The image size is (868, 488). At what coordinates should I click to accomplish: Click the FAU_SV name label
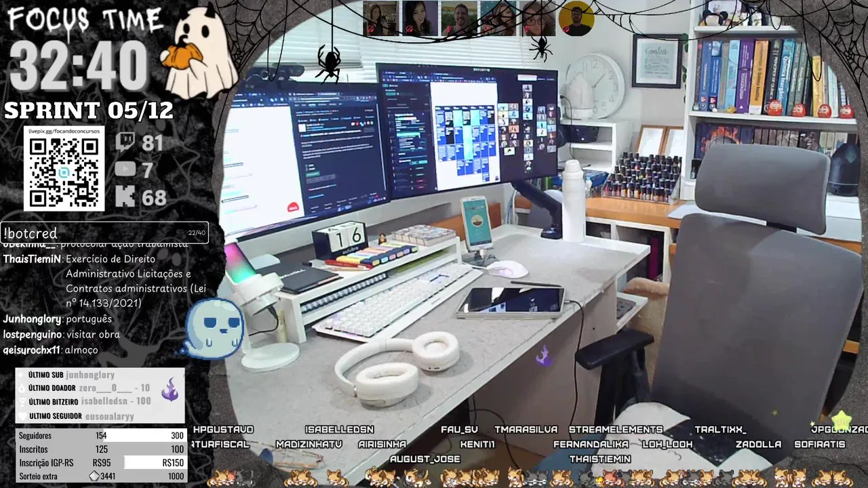point(459,430)
